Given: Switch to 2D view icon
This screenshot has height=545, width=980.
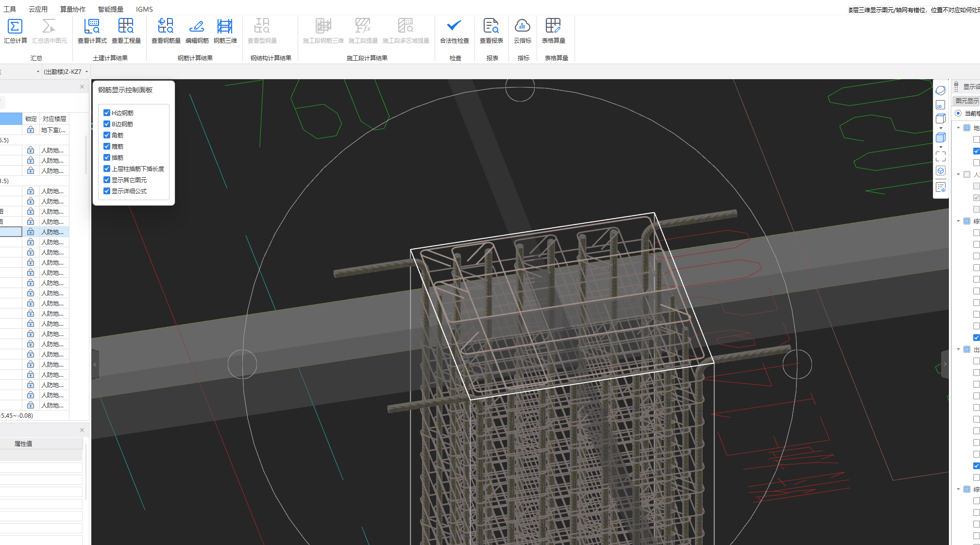Looking at the screenshot, I should click(x=940, y=105).
